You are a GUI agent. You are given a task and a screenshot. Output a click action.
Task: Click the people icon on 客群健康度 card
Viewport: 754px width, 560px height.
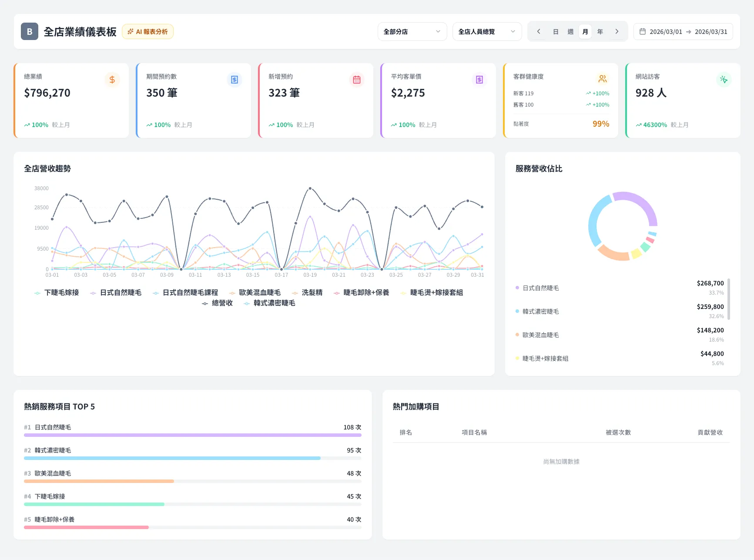pos(602,79)
